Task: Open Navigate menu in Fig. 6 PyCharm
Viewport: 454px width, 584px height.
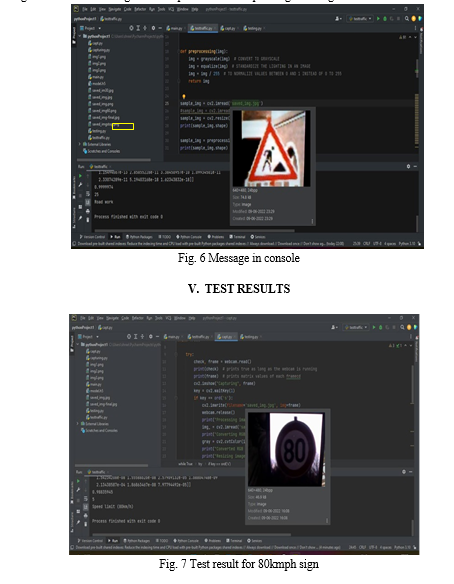Action: point(114,9)
